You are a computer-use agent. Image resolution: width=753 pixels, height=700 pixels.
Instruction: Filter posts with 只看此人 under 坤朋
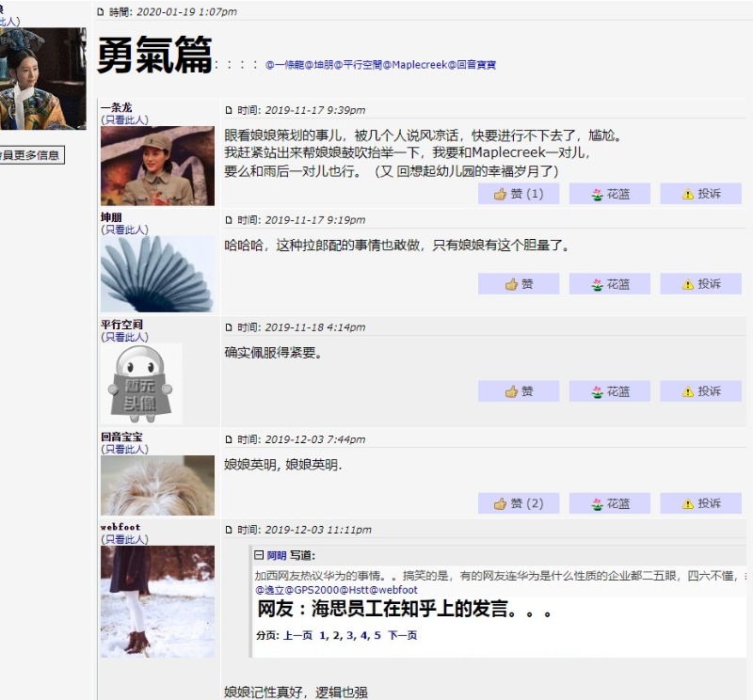pyautogui.click(x=124, y=230)
